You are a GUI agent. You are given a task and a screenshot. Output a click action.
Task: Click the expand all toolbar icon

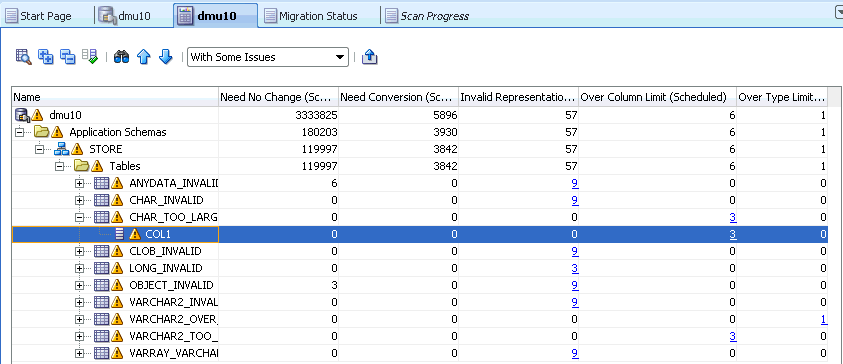coord(46,56)
